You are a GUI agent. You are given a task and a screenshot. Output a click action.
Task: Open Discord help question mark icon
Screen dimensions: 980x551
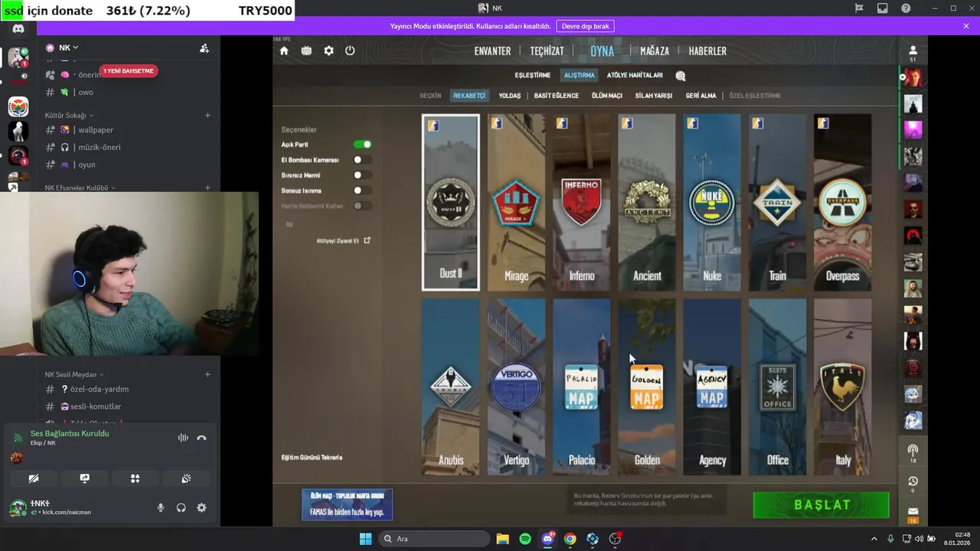pyautogui.click(x=906, y=8)
